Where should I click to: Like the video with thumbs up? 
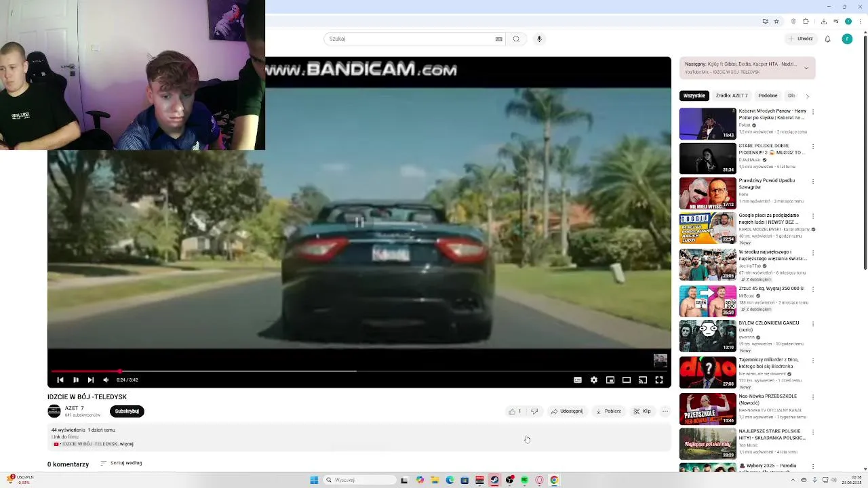[x=515, y=411]
